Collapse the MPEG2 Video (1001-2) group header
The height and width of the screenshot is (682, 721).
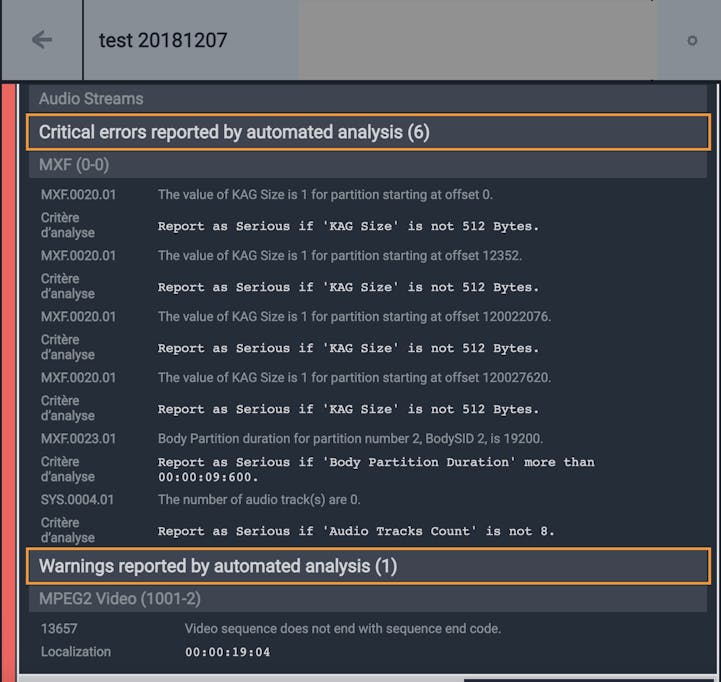368,599
